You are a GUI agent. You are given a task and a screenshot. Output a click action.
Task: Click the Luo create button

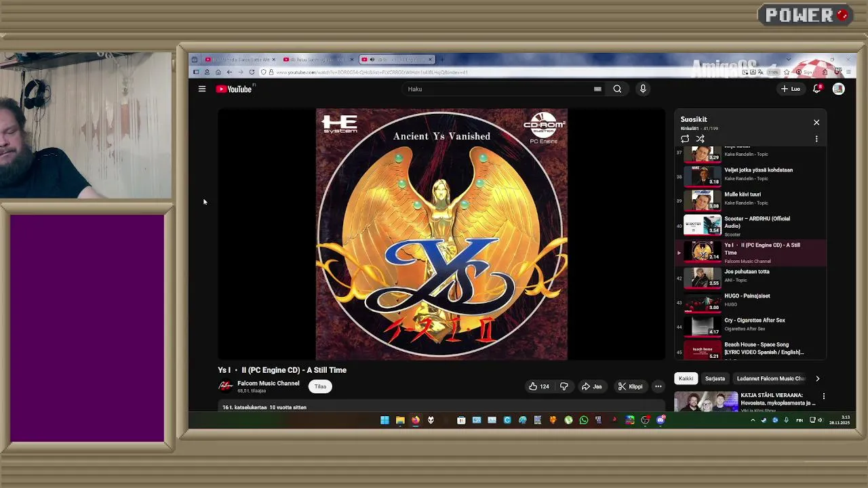pyautogui.click(x=791, y=89)
